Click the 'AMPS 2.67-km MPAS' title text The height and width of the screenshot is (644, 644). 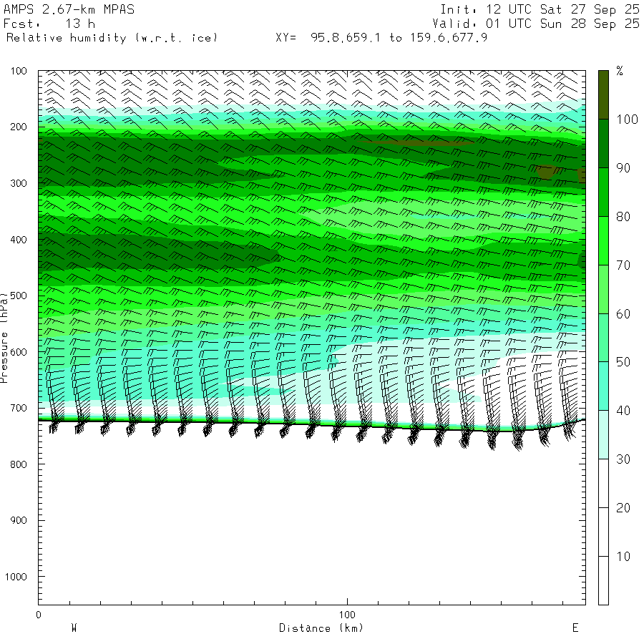69,9
